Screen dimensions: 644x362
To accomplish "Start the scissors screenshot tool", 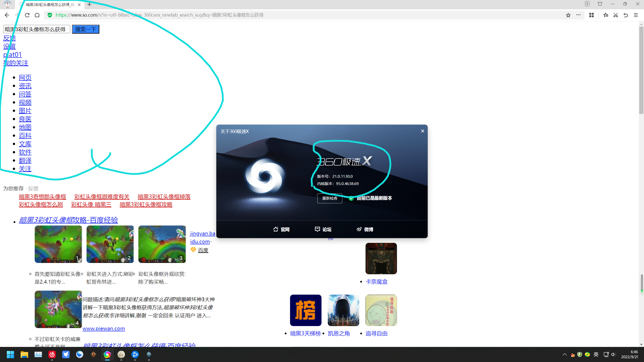I will coord(616,15).
